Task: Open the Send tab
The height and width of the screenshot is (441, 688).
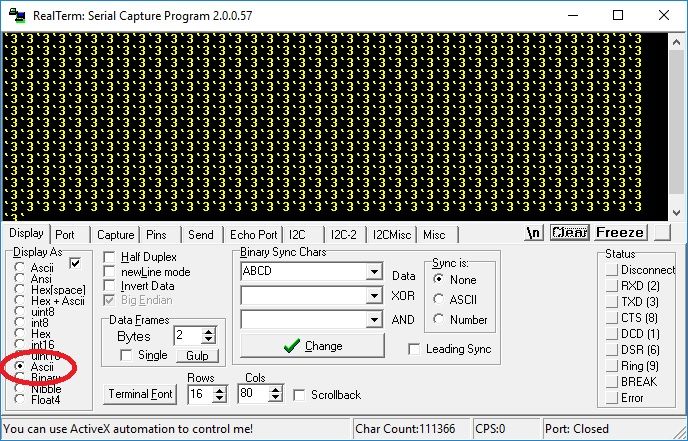Action: click(x=201, y=235)
